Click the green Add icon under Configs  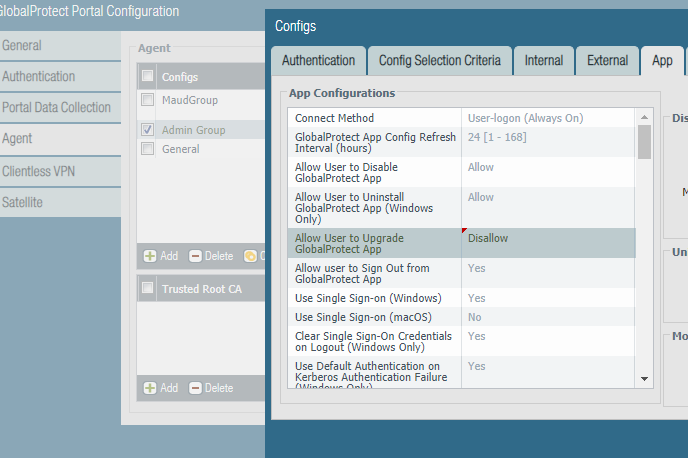[x=150, y=256]
